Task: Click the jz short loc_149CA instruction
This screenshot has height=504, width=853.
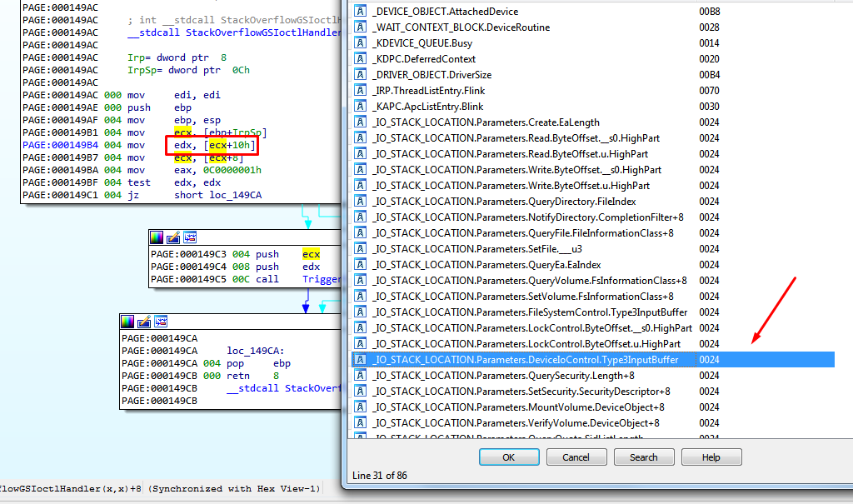Action: pos(208,195)
